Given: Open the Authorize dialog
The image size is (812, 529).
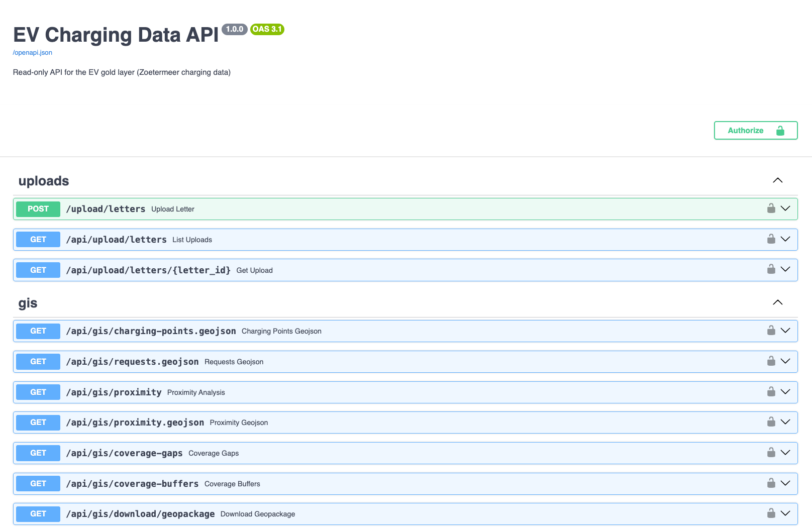Looking at the screenshot, I should coord(746,130).
